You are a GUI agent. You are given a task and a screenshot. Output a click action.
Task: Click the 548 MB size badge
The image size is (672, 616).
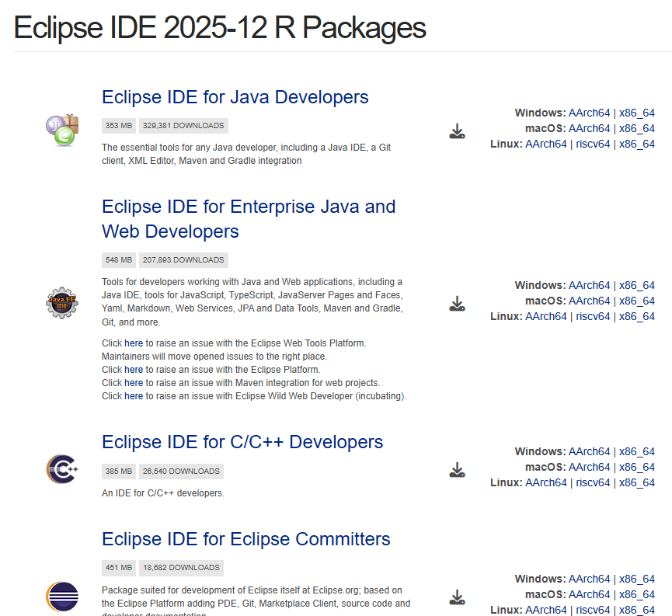(x=119, y=260)
